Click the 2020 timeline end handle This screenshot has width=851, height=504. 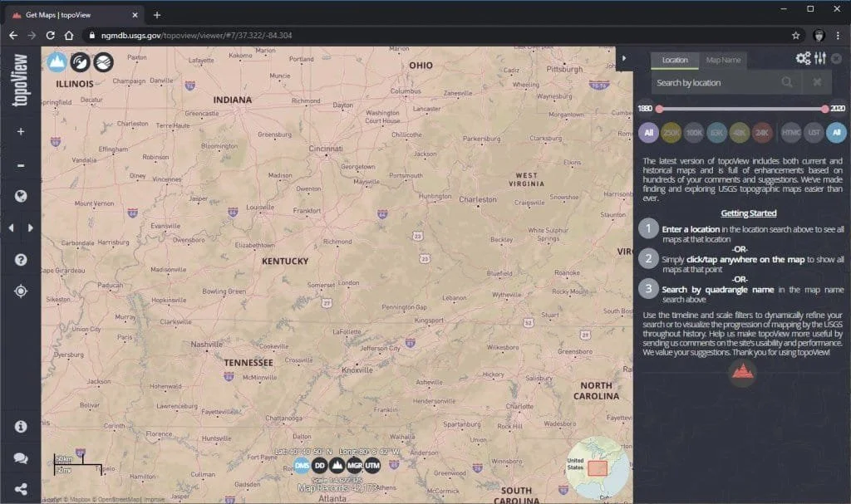(x=825, y=109)
